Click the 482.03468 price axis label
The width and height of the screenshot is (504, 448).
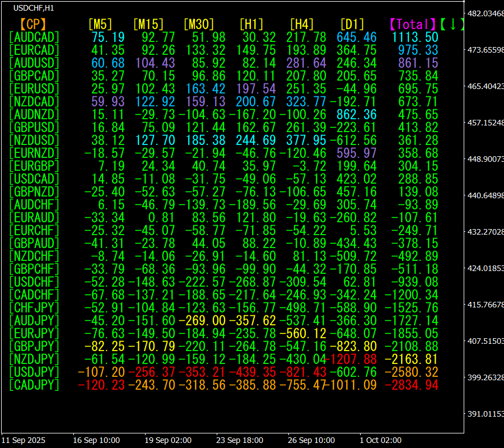pos(485,13)
